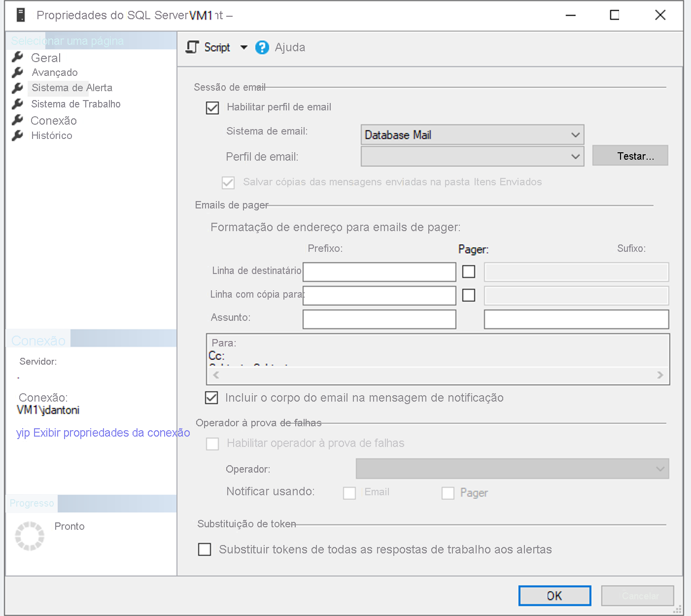Click the wrench icon beside Geral
The image size is (691, 616).
pos(18,56)
